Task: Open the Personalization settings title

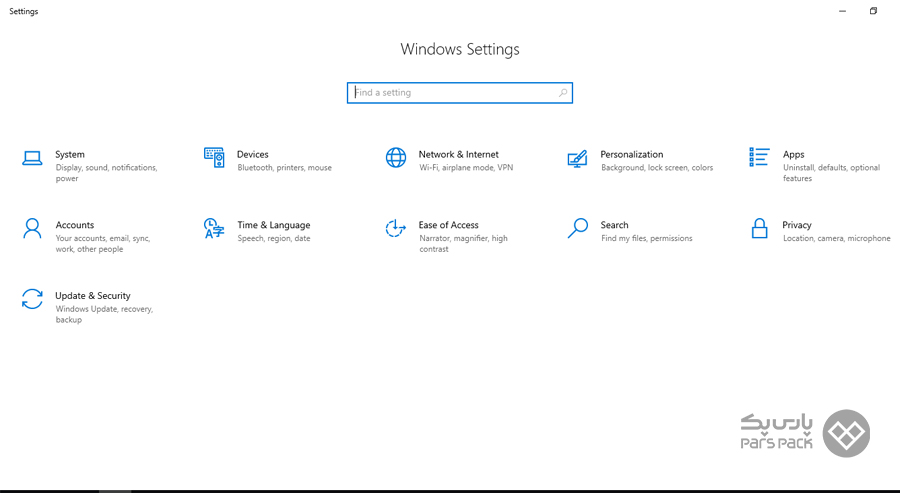Action: (631, 154)
